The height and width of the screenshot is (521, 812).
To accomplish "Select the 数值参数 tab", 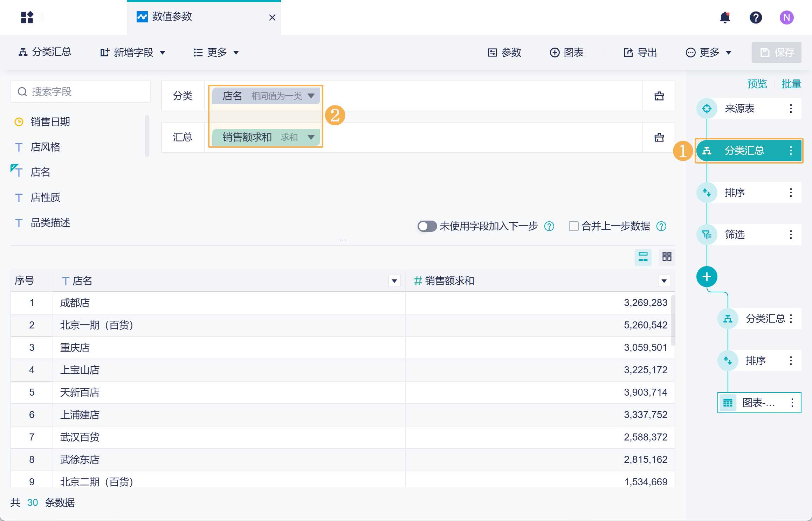I will click(172, 17).
